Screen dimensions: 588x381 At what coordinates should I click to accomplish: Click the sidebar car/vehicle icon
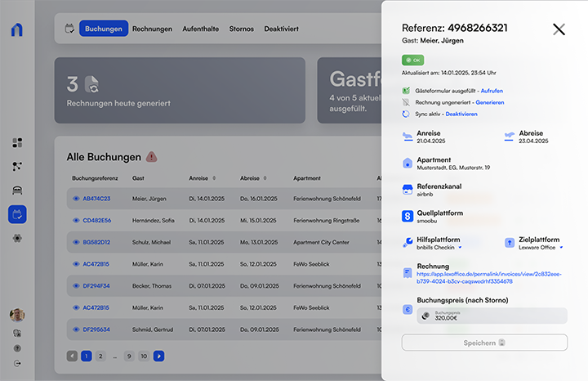pyautogui.click(x=17, y=190)
